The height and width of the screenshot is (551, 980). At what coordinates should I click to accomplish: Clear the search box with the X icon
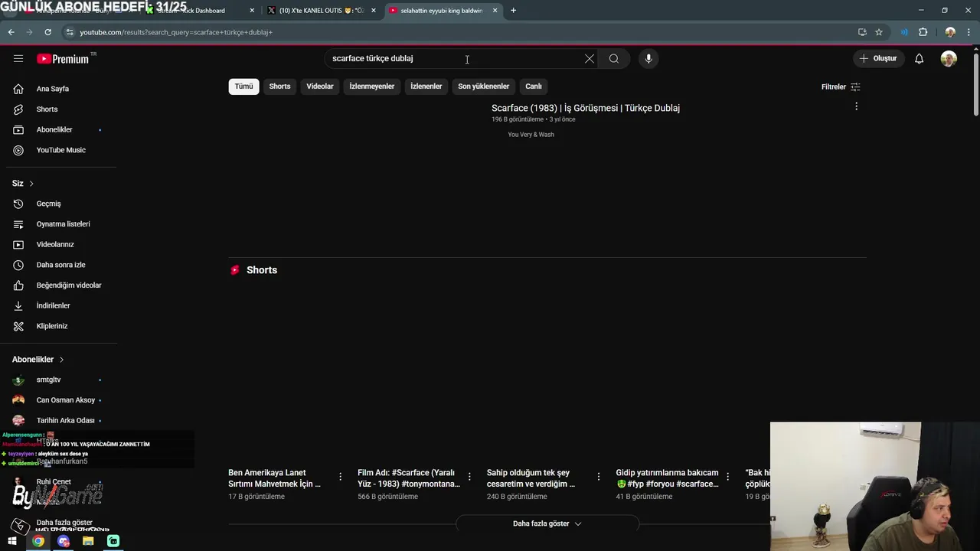pyautogui.click(x=590, y=59)
